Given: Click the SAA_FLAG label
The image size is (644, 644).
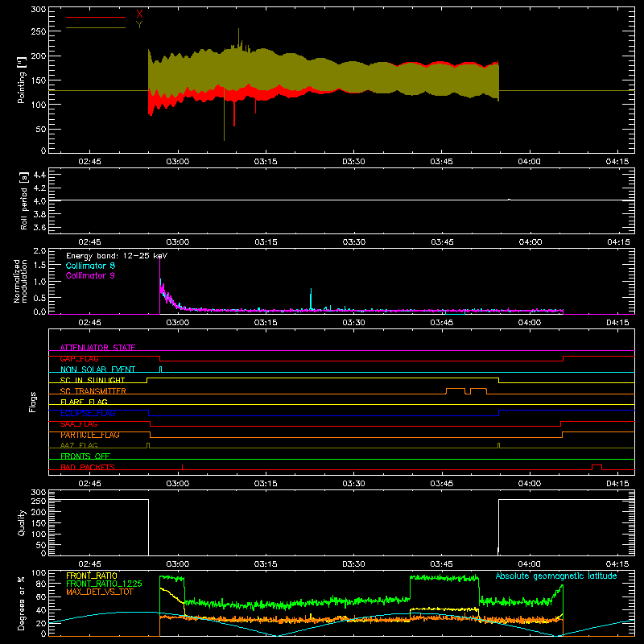Looking at the screenshot, I should (79, 424).
